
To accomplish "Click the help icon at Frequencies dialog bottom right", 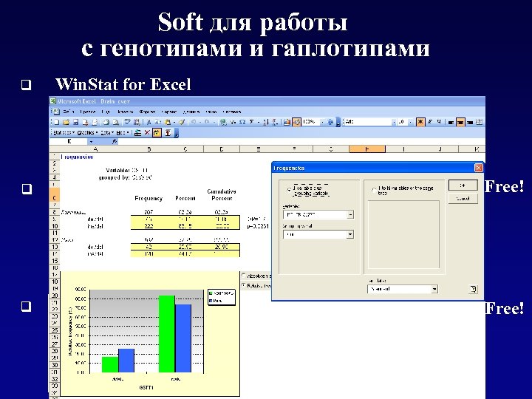I will [x=474, y=289].
